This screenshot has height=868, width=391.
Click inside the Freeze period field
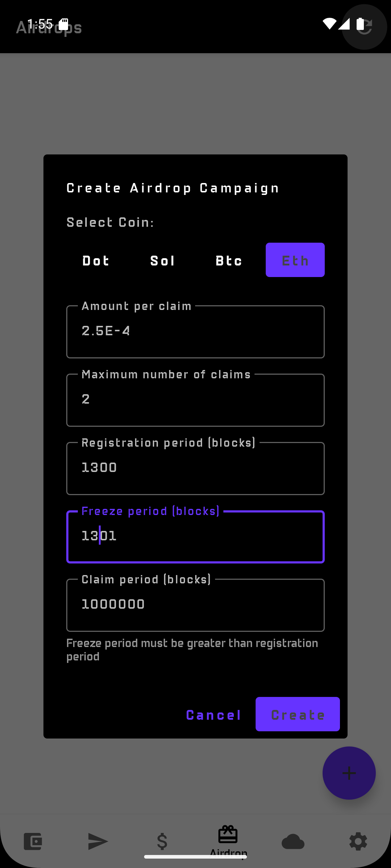195,537
